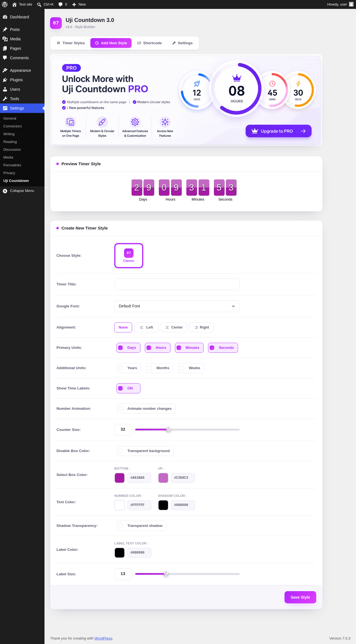
Task: Click the crown icon above 08 HOURS
Action: click(237, 78)
